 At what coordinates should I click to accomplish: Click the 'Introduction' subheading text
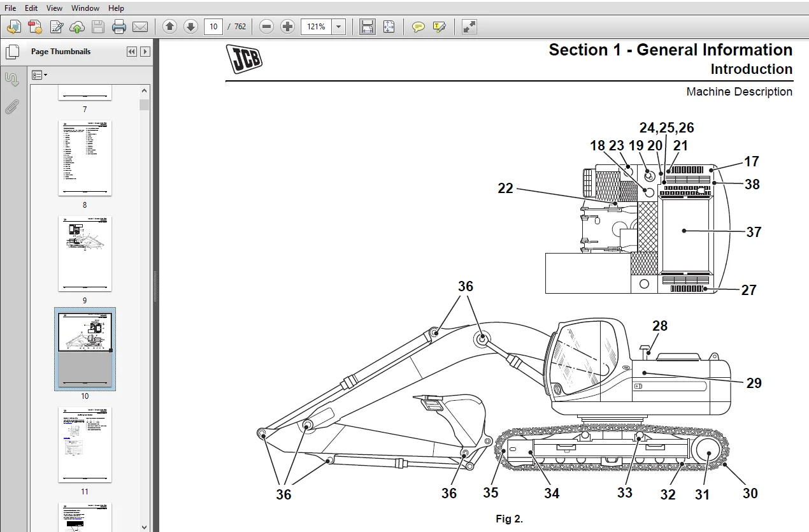coord(752,69)
